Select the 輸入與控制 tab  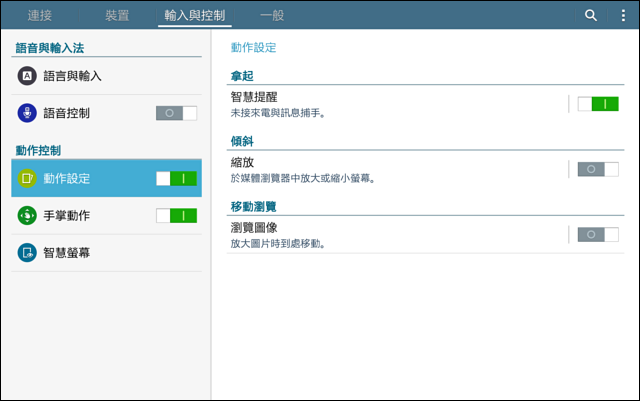pyautogui.click(x=195, y=16)
